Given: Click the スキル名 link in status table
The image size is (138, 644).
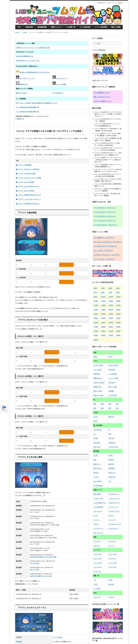Looking at the screenshot, I should tap(19, 642).
